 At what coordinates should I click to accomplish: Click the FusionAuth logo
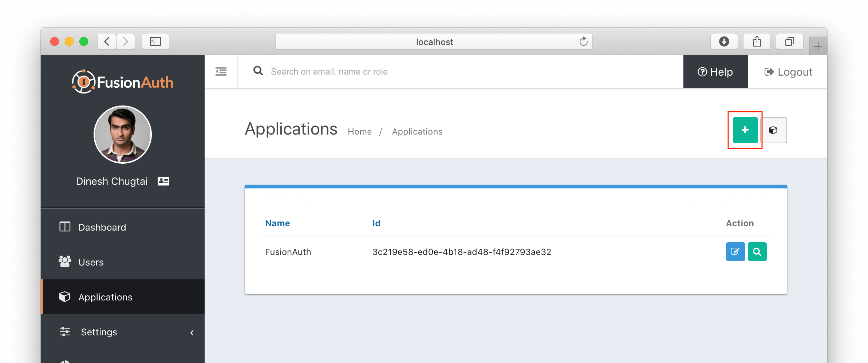123,81
